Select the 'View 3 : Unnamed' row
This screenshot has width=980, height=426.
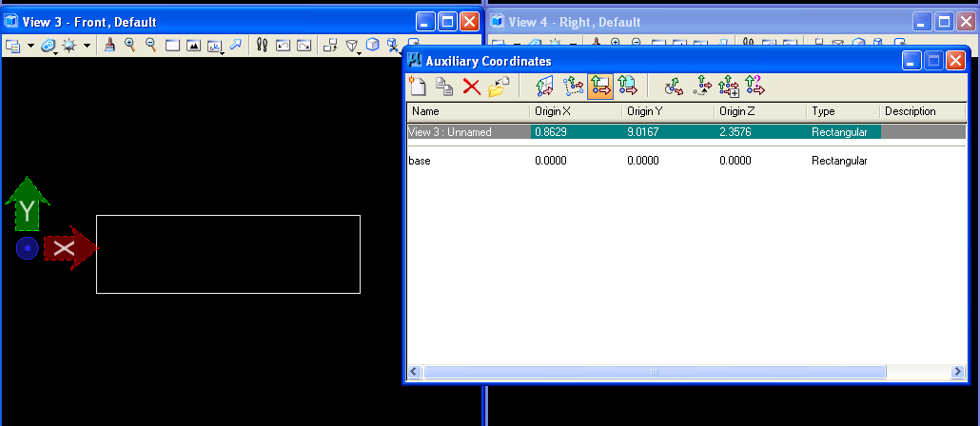click(687, 132)
